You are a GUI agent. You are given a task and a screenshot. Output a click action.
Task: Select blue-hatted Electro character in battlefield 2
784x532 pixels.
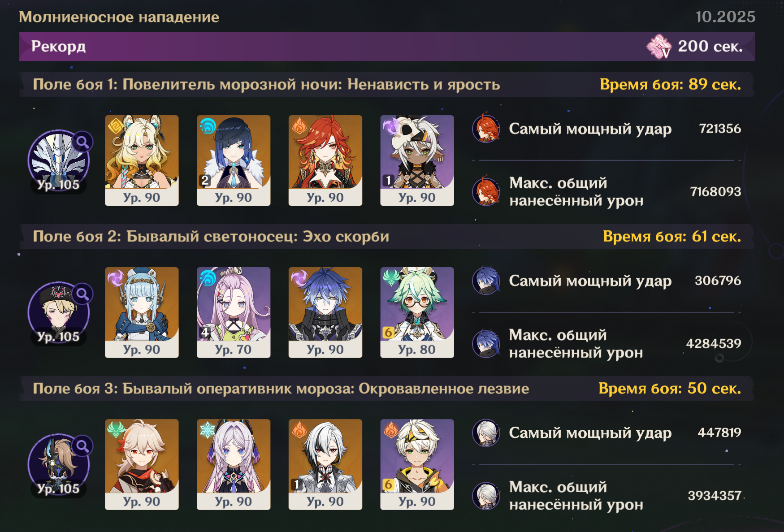click(142, 312)
